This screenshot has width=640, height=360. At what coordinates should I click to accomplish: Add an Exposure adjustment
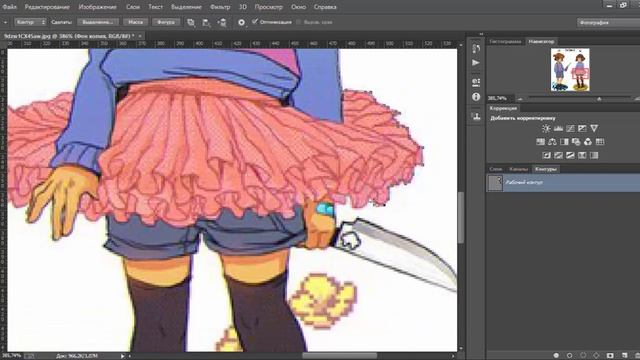point(582,129)
